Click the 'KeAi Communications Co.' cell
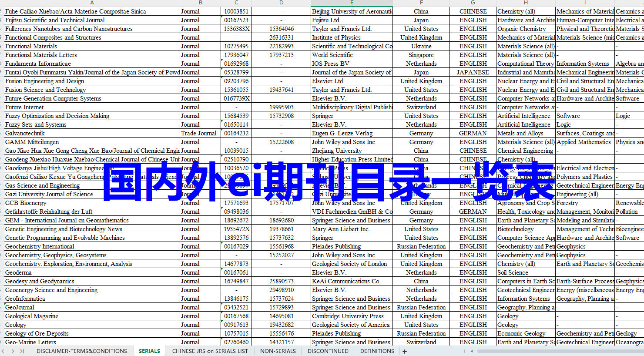Viewport: 644px width, 356px height. [352, 281]
